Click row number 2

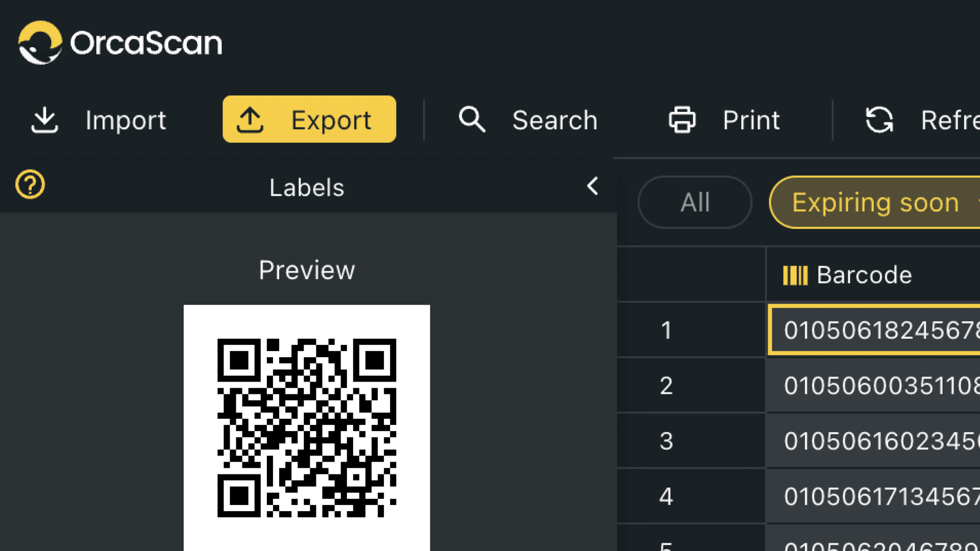coord(666,386)
